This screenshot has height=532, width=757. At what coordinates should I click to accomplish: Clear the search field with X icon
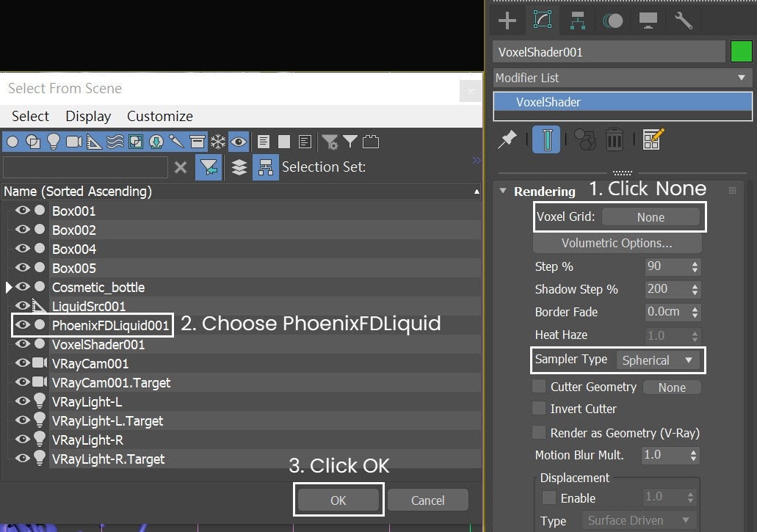point(181,167)
